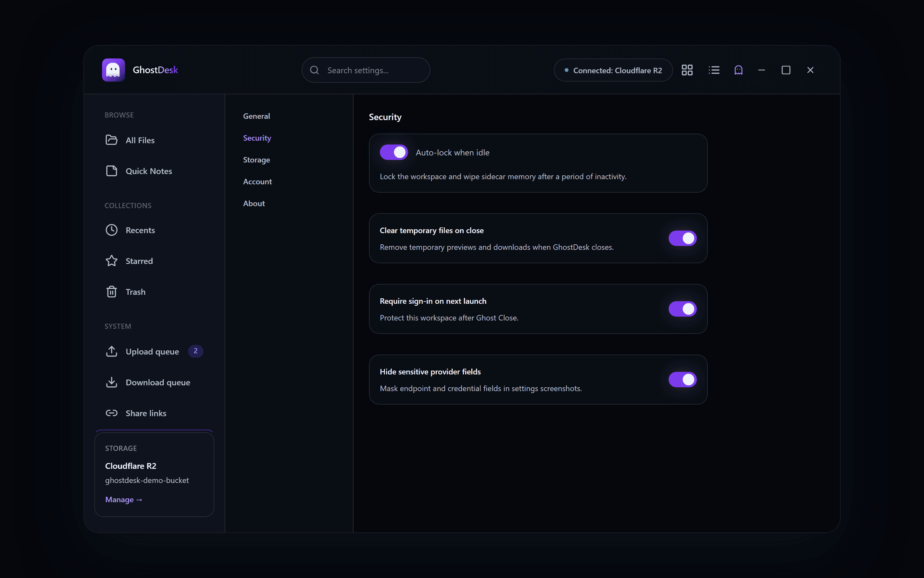Screen dimensions: 924x578
Task: Click the Connected: Cloudflare R2 status pill
Action: pos(613,70)
